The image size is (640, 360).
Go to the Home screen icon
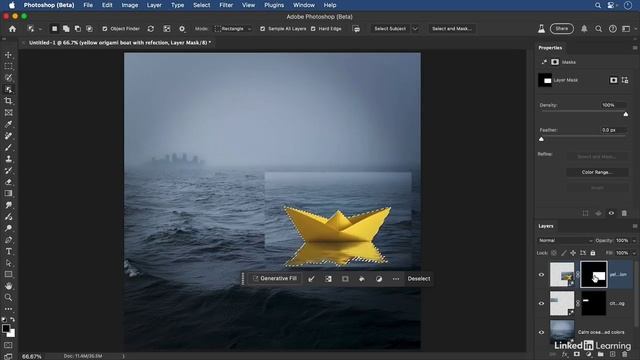pos(12,29)
